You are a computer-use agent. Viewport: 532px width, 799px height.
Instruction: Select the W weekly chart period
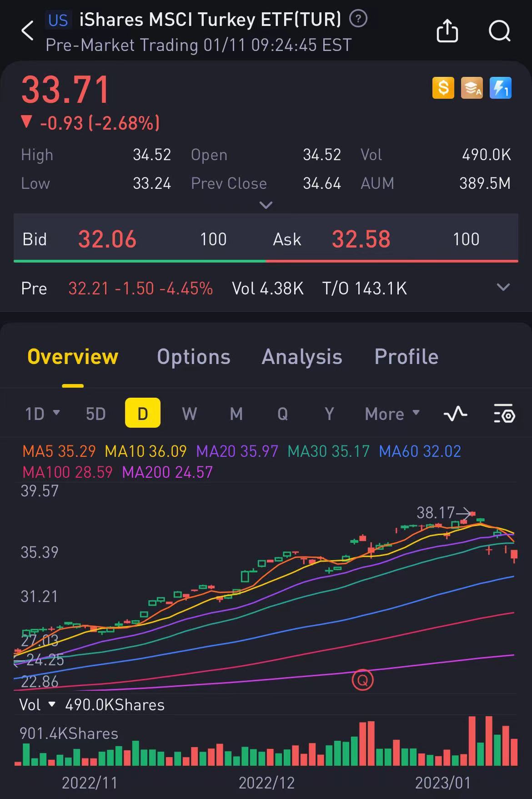click(190, 414)
